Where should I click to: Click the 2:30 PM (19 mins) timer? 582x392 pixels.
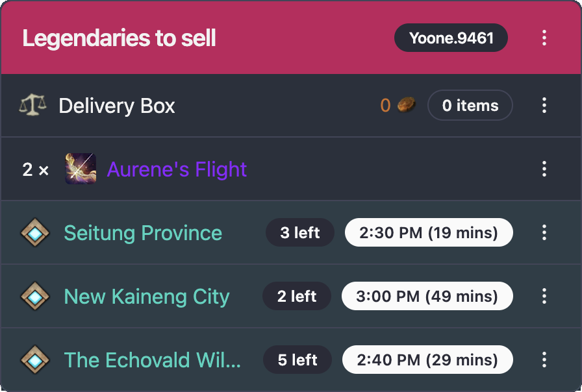coord(429,233)
